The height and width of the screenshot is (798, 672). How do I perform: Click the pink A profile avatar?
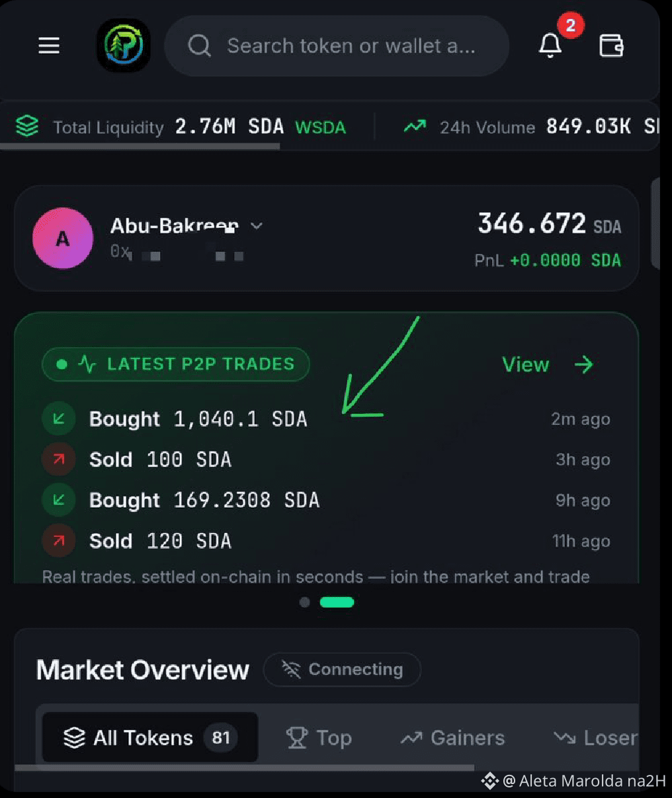63,238
